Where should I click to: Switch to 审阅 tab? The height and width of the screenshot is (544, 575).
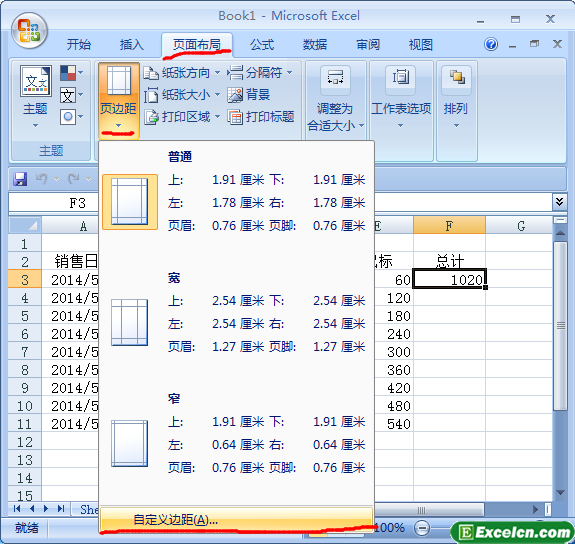[x=368, y=45]
